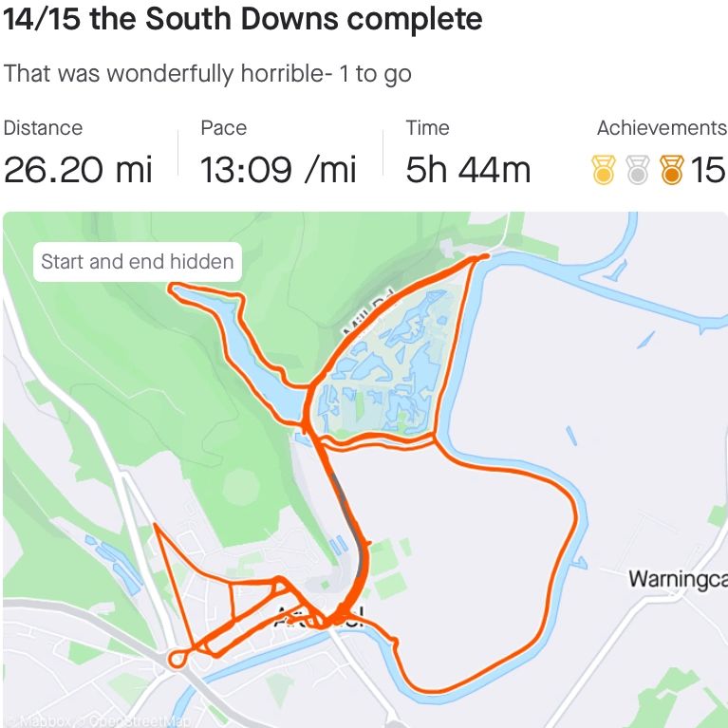Select the 26.20 mi distance value
This screenshot has height=728, width=728.
tap(78, 171)
